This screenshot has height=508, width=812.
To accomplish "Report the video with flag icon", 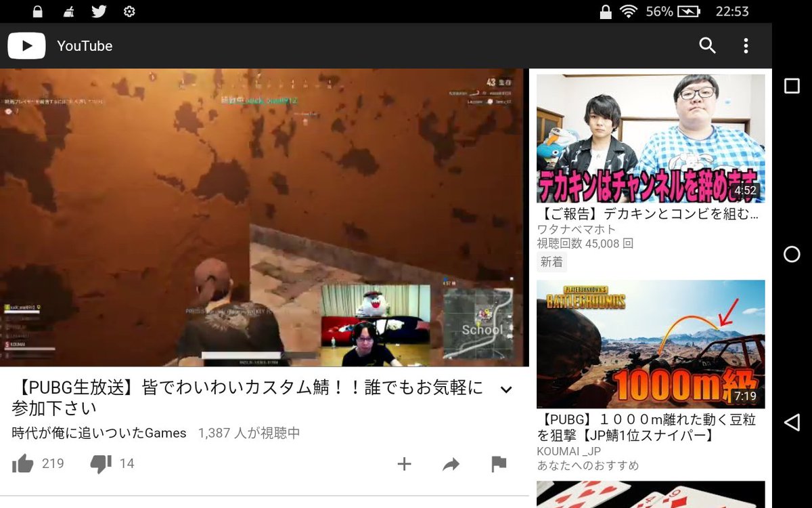I will 499,464.
